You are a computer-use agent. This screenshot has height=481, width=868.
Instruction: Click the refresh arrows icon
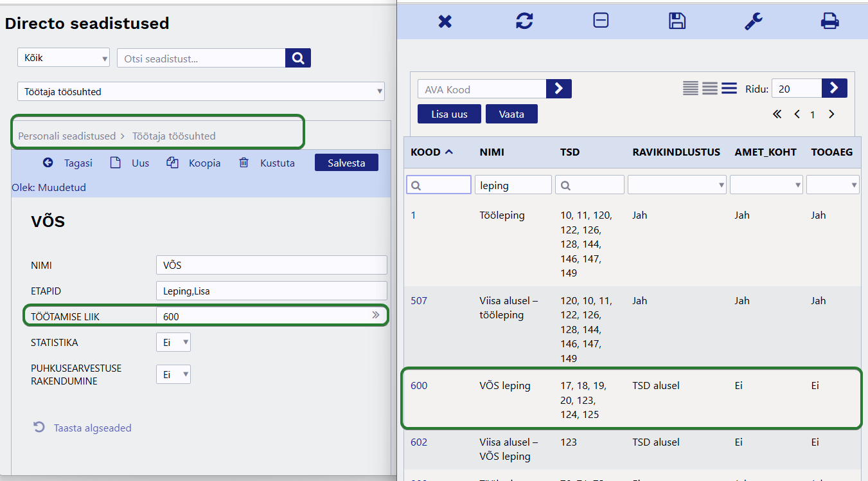524,21
